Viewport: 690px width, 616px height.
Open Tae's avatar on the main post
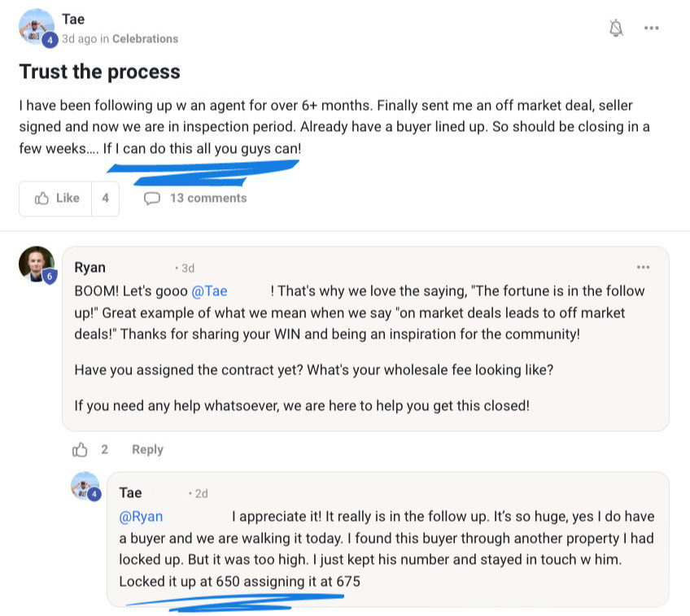click(x=37, y=28)
